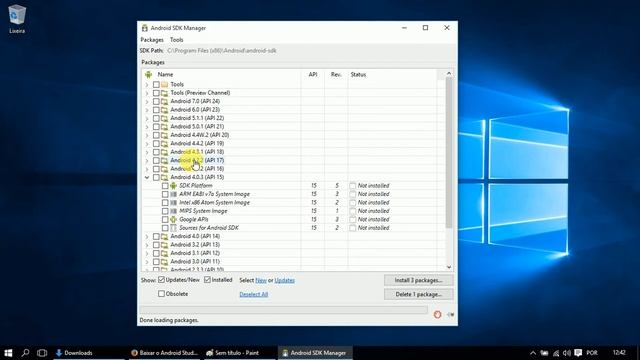Click the New selection link
The width and height of the screenshot is (640, 360).
pos(261,280)
